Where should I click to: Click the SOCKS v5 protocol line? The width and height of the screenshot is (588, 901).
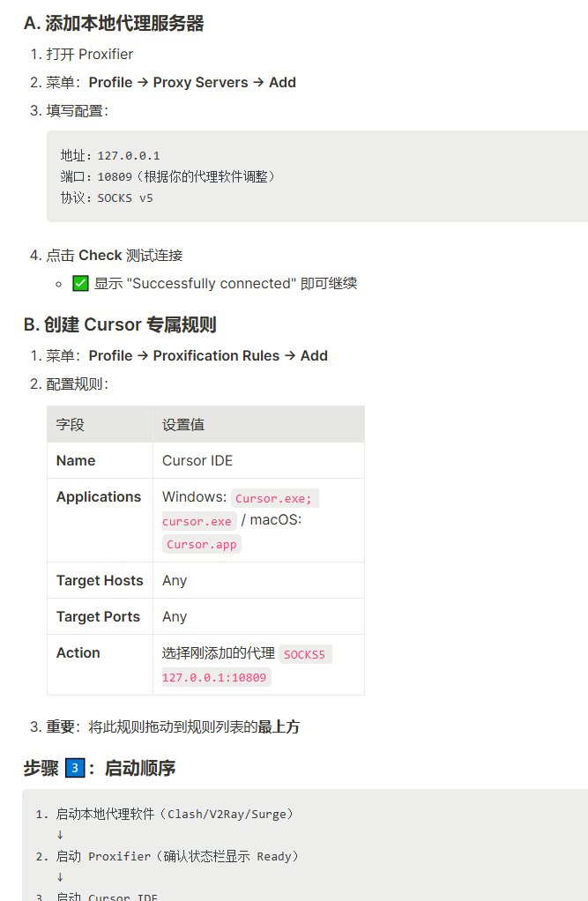click(x=107, y=197)
